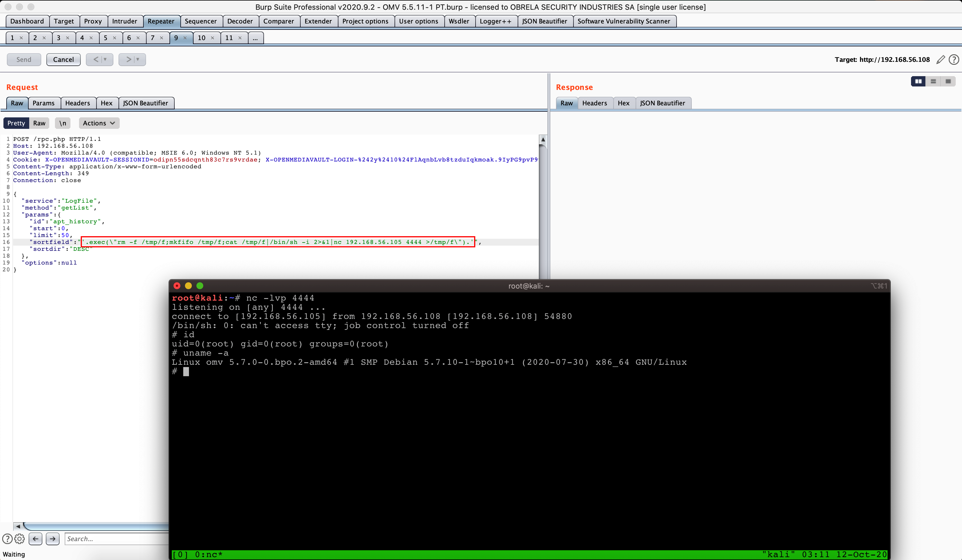
Task: Select Repeater tab 4
Action: (82, 38)
